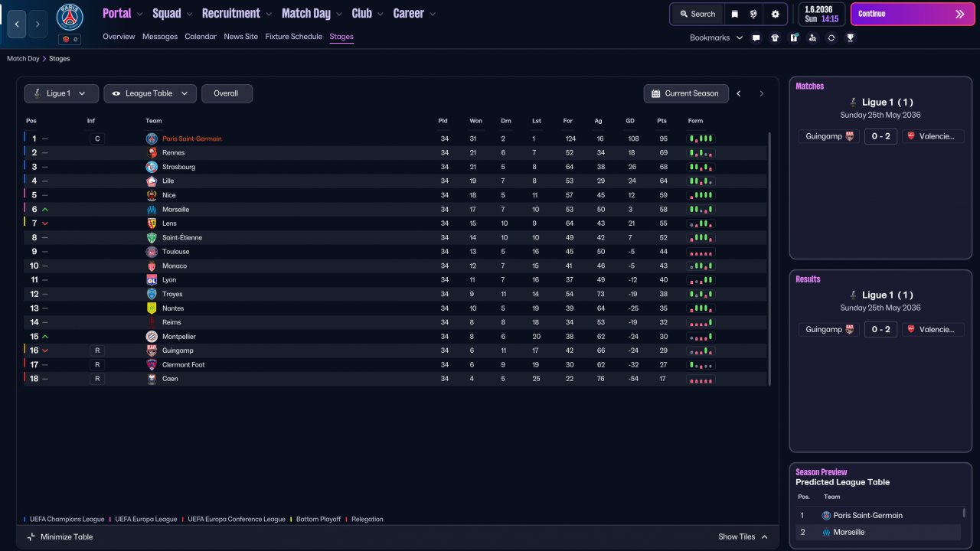Go back with the left arrow button
980x551 pixels.
point(17,24)
